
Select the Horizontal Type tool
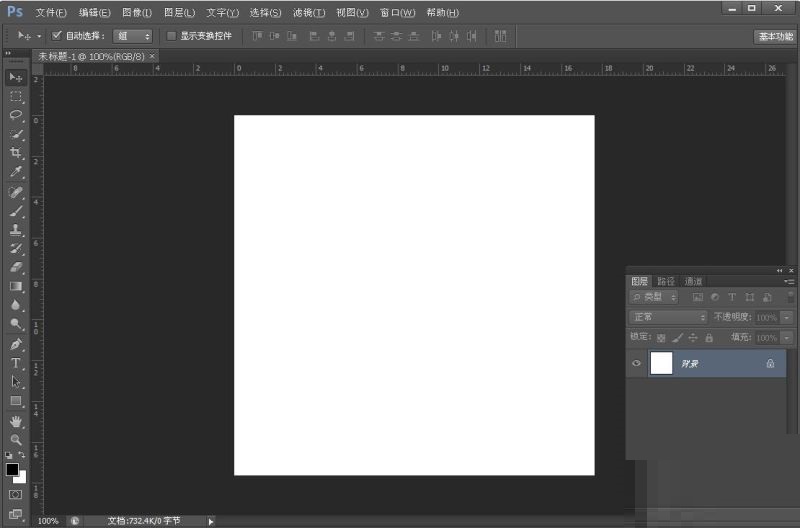coord(16,363)
